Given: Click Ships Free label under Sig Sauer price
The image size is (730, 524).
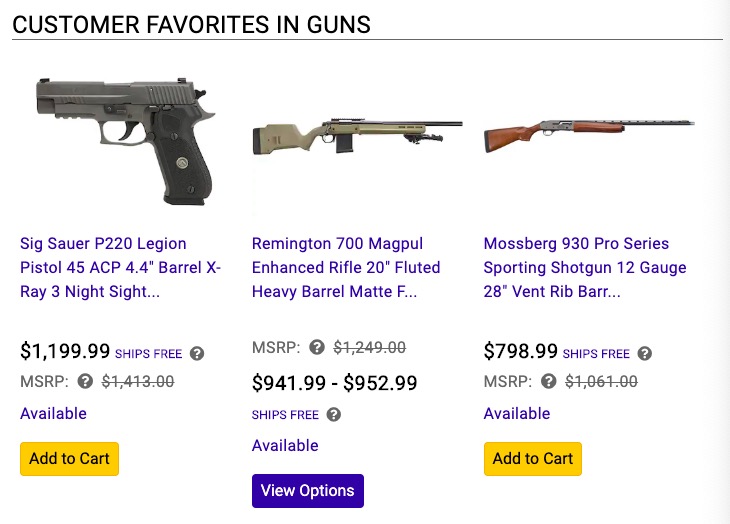Looking at the screenshot, I should tap(149, 354).
